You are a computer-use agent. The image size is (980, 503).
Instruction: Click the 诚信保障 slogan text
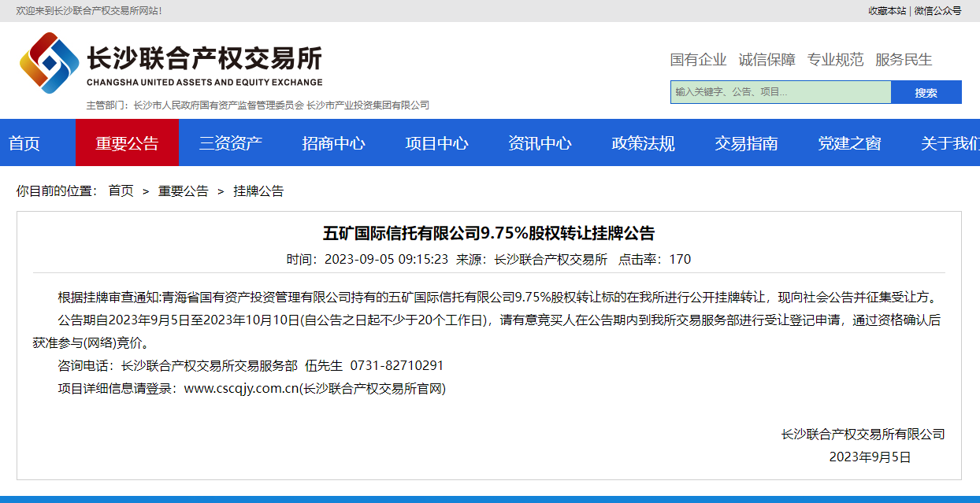[767, 60]
